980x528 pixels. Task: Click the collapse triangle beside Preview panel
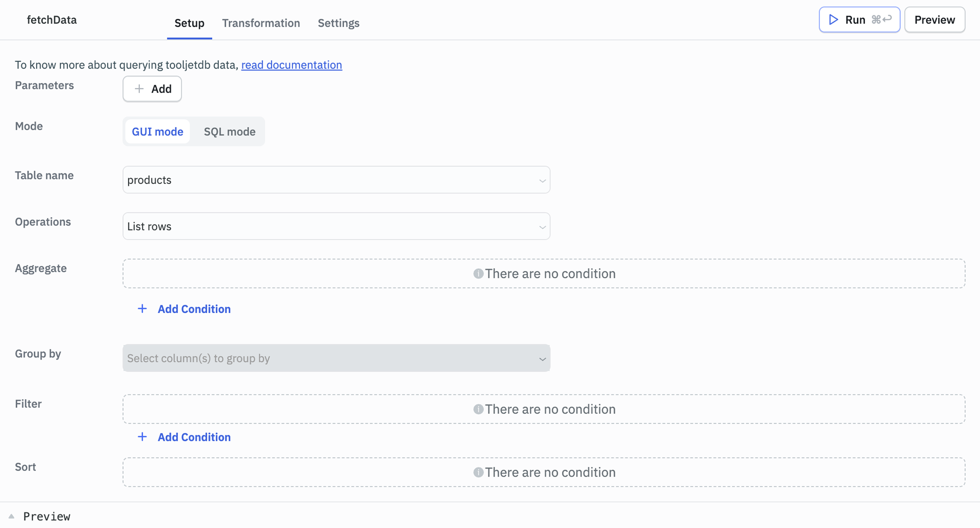[11, 515]
